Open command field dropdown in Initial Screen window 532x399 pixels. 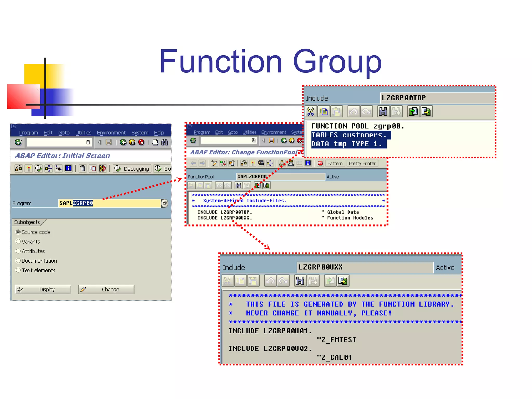[88, 142]
